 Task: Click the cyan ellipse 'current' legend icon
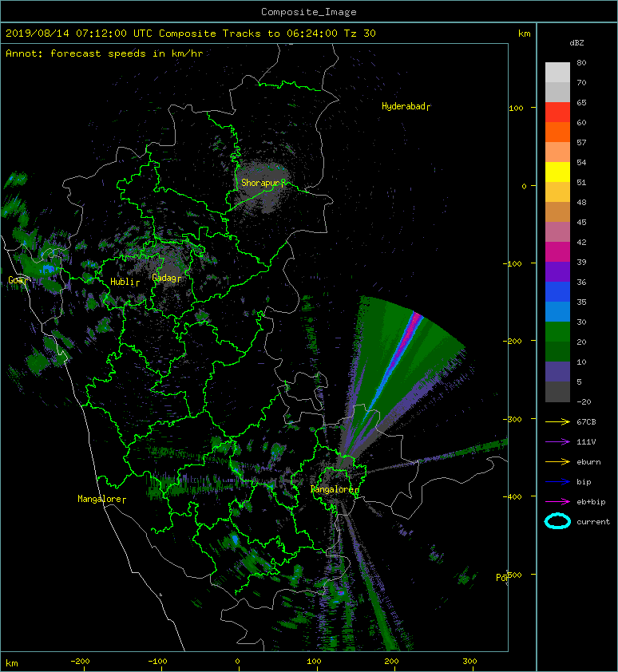coord(557,521)
